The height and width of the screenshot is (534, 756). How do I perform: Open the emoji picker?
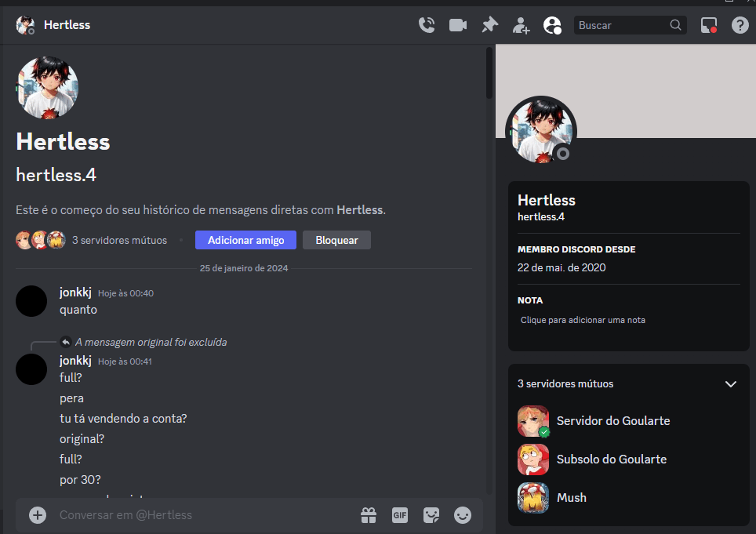[x=463, y=515]
